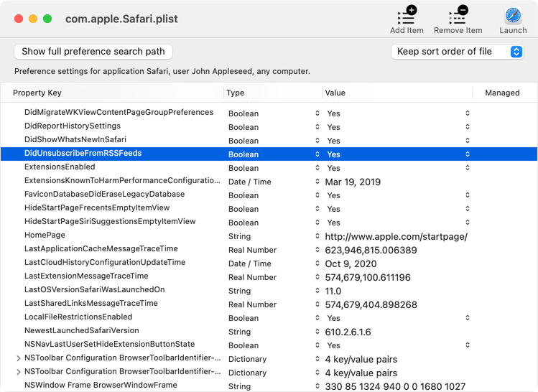
Task: Open type popup for HomePage row
Action: pos(317,236)
